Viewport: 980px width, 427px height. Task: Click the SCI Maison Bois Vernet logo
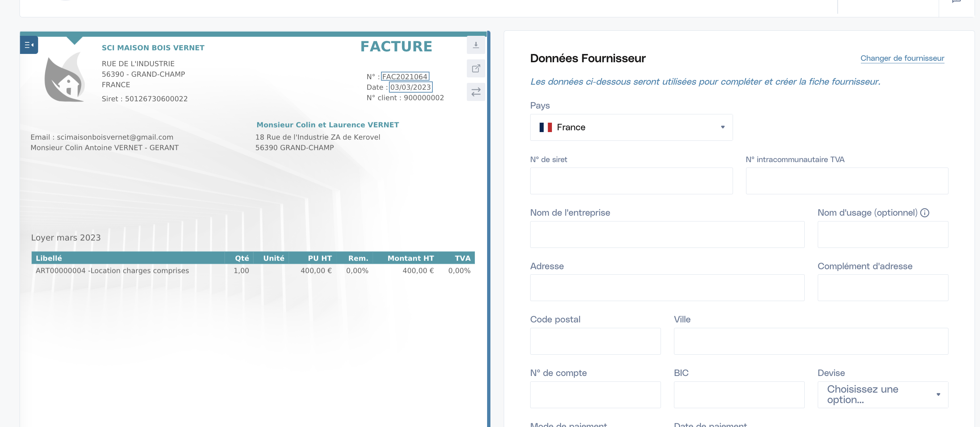[x=65, y=77]
